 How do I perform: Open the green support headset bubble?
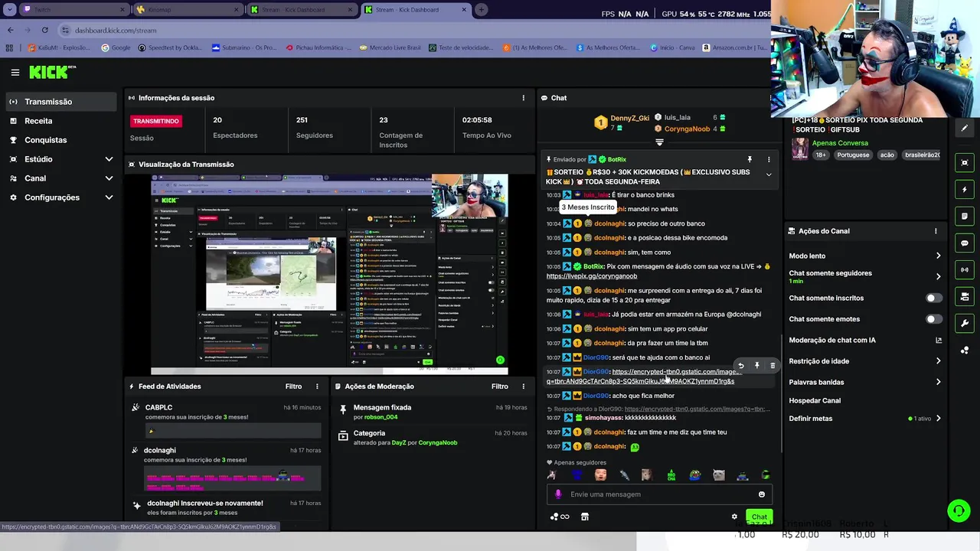pyautogui.click(x=959, y=510)
